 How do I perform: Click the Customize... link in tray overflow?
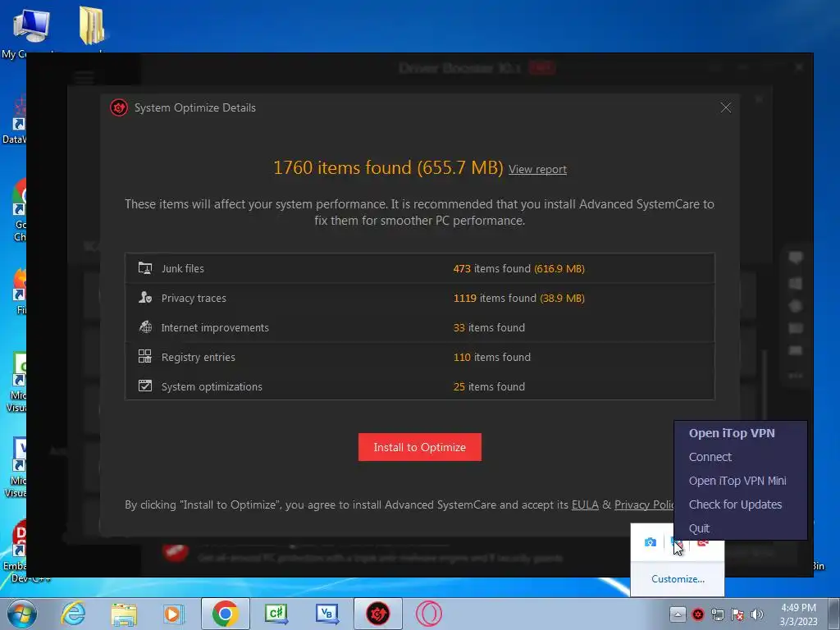(678, 579)
